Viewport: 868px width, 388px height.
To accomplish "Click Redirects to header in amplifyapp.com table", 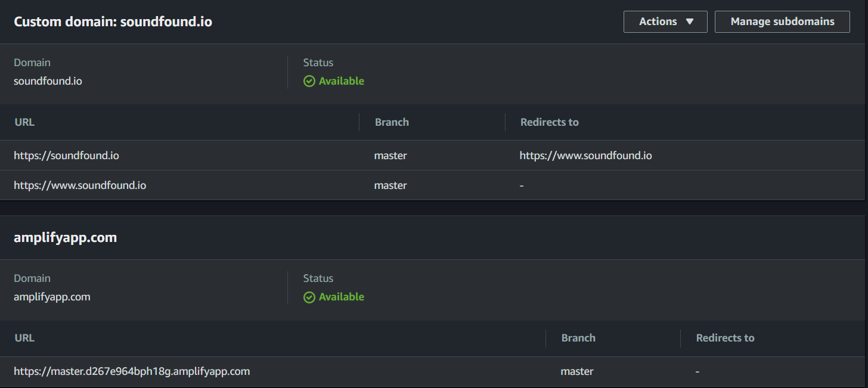I will point(725,338).
